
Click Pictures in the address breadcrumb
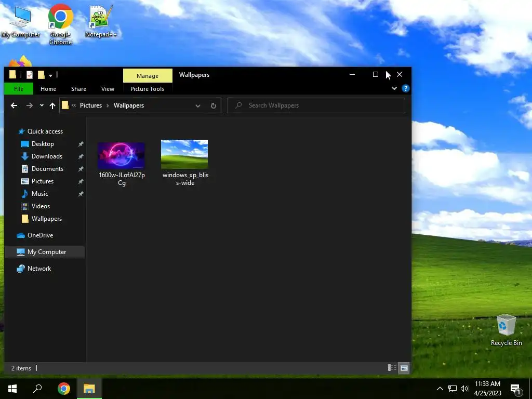click(x=91, y=105)
